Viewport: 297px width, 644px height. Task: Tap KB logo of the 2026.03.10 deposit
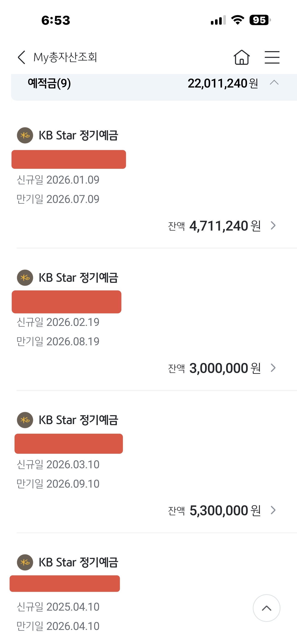pyautogui.click(x=25, y=420)
